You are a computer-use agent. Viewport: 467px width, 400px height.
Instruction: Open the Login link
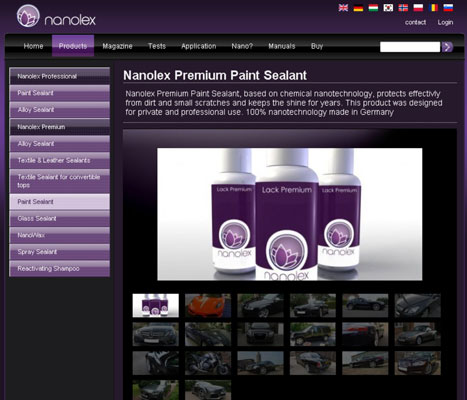(445, 22)
